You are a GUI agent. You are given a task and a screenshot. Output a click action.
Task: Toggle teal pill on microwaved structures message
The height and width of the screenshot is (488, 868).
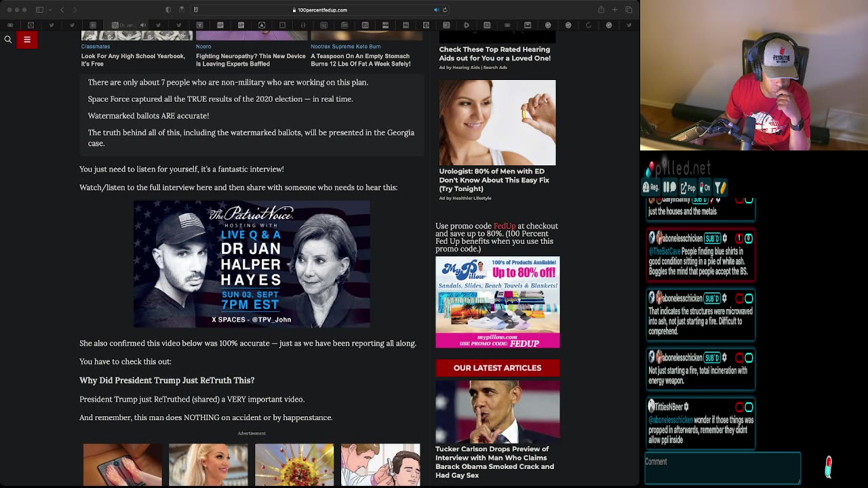[x=749, y=298]
